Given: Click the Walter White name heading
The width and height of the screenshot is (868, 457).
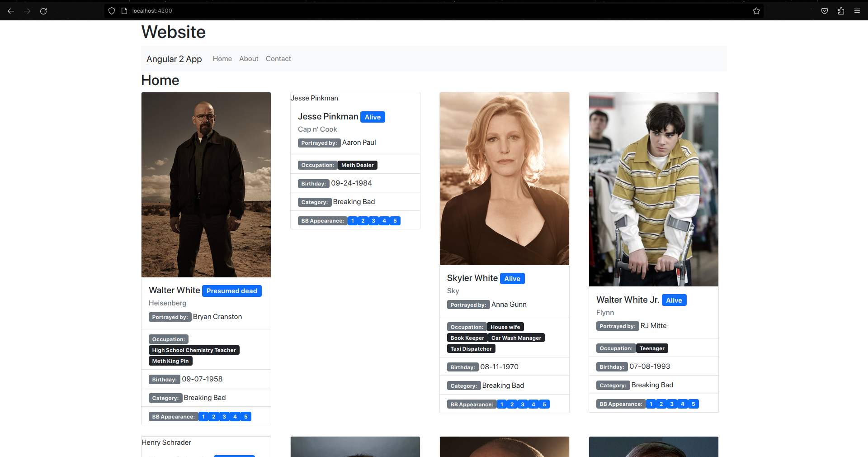Looking at the screenshot, I should click(x=175, y=290).
